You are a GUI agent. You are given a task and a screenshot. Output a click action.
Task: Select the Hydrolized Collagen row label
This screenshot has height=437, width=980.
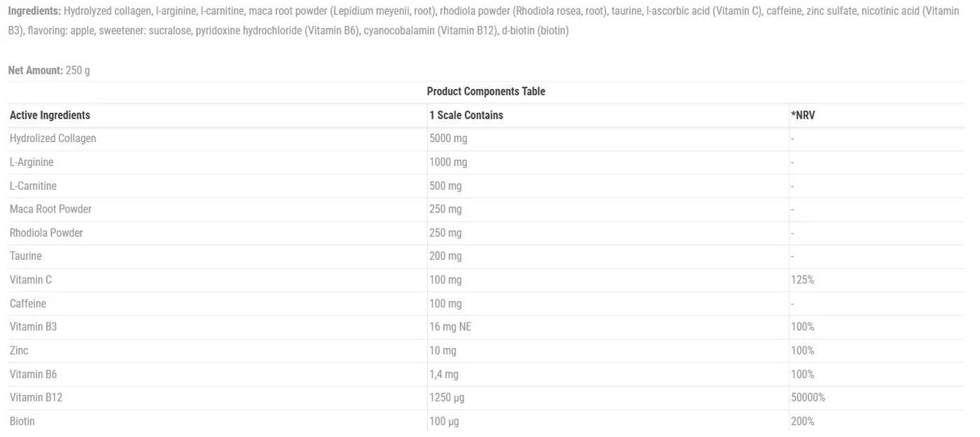click(x=52, y=138)
